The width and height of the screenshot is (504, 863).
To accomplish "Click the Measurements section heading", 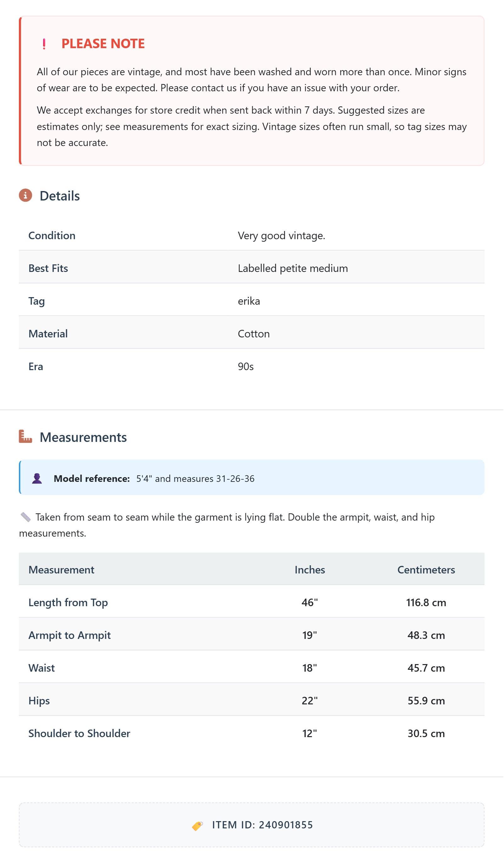I will (83, 437).
